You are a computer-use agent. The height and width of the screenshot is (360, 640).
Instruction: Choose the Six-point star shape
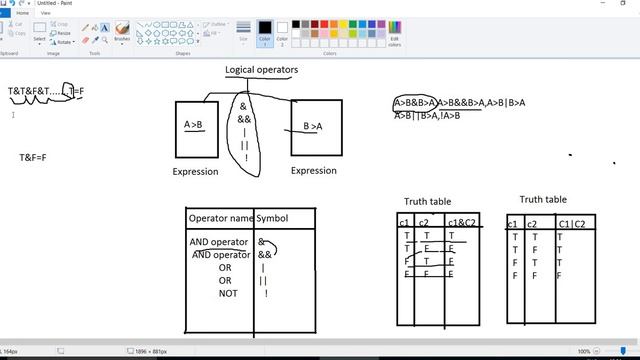tap(165, 41)
